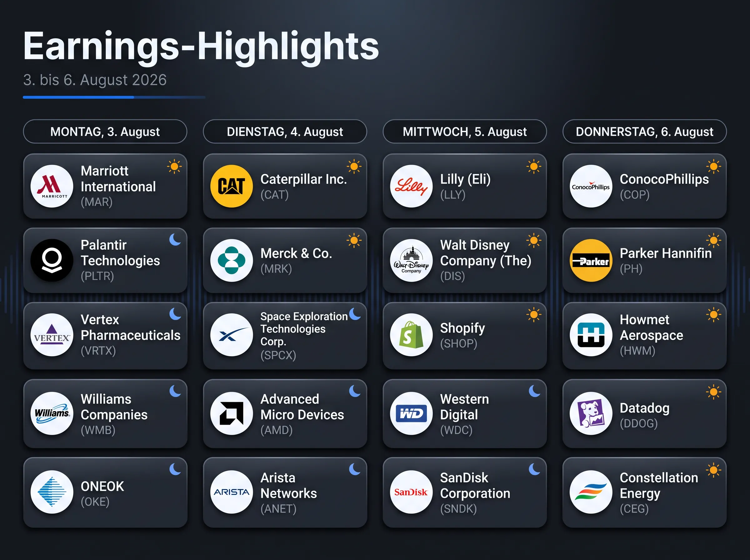Click the 'Williams Companies' company name
The height and width of the screenshot is (560, 750).
coord(114,407)
